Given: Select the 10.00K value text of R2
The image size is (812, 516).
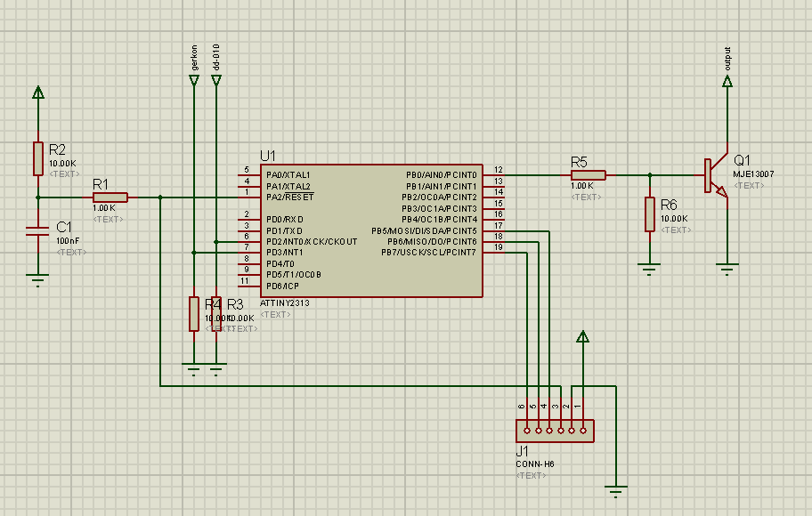Looking at the screenshot, I should pos(61,163).
